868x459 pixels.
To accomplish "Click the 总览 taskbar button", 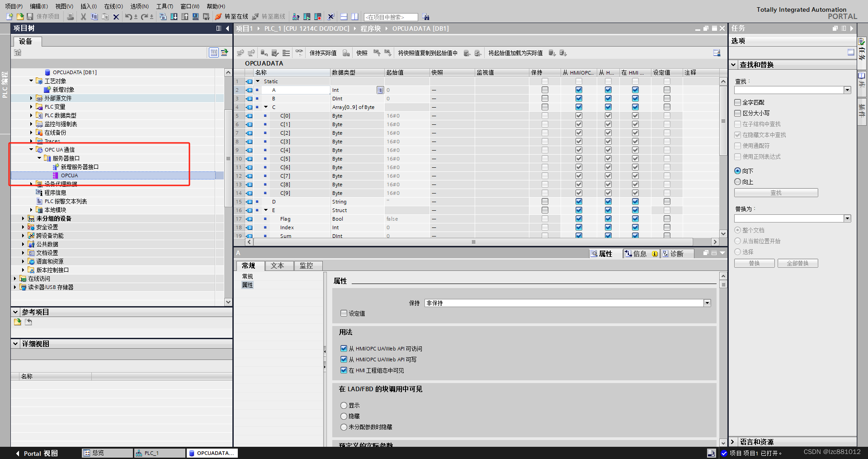I will pos(107,453).
